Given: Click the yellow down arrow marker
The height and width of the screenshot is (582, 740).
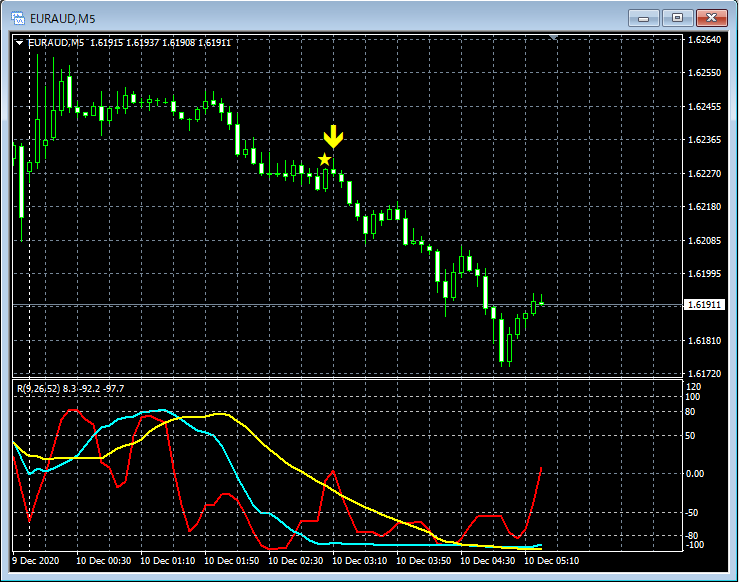Looking at the screenshot, I should tap(333, 137).
